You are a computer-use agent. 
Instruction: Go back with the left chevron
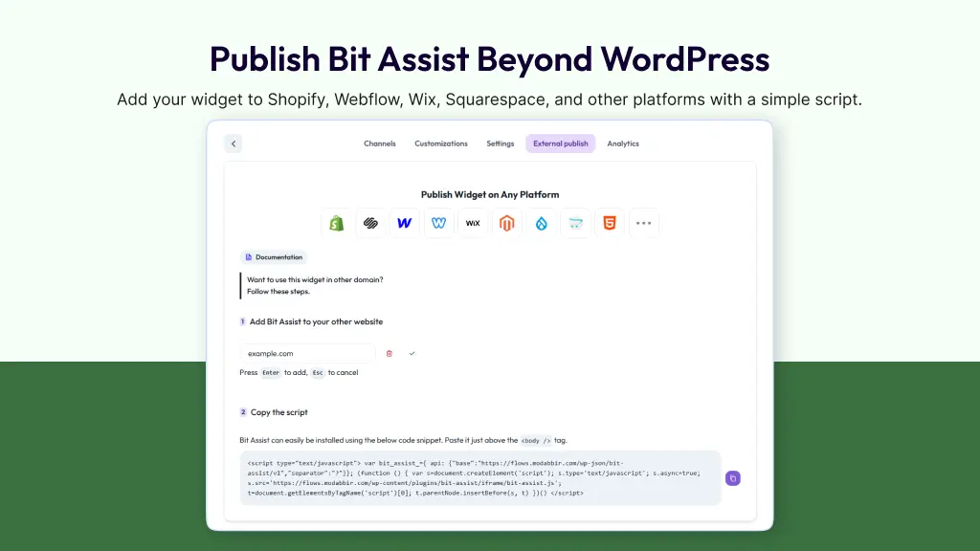234,143
